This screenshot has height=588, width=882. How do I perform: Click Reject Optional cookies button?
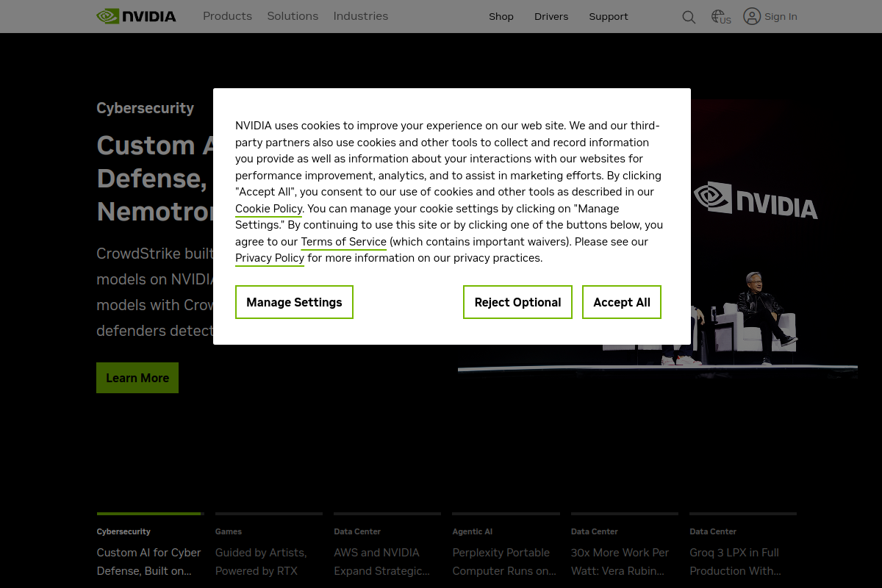pyautogui.click(x=517, y=302)
